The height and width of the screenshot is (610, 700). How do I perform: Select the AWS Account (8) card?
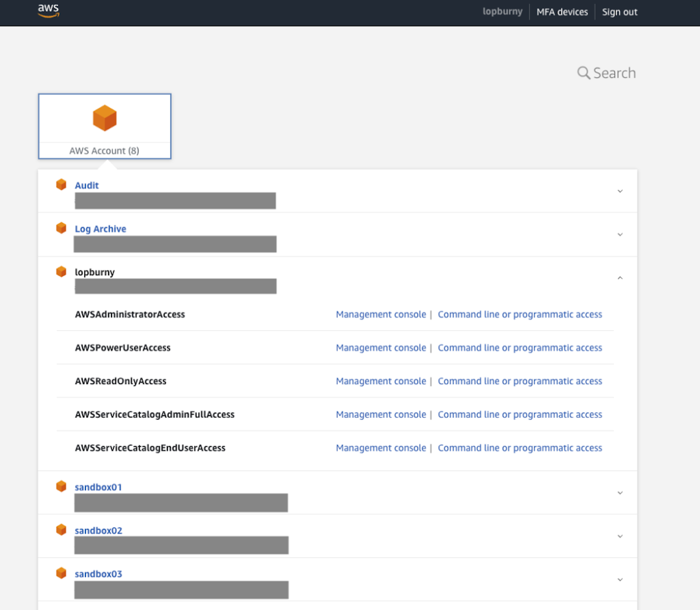(104, 126)
